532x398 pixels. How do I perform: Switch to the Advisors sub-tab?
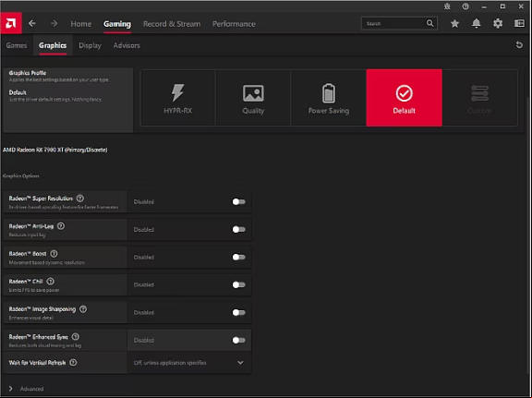(127, 45)
